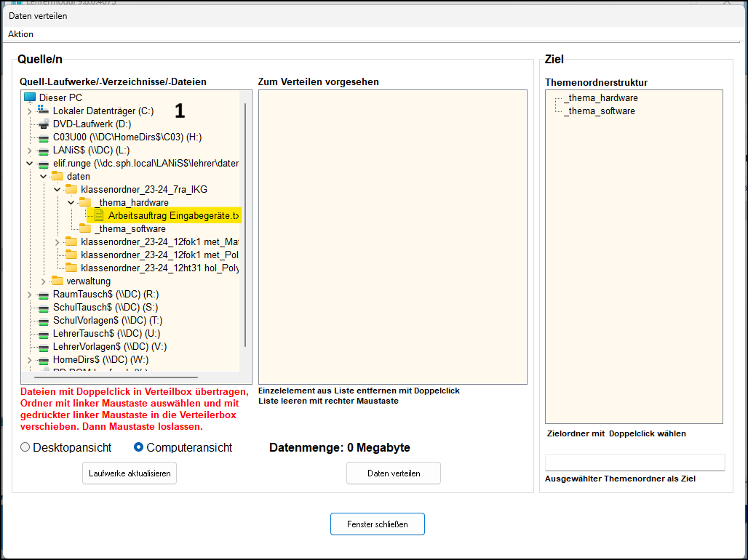
Task: Click the Laufwerke aktualisieren button
Action: point(130,473)
